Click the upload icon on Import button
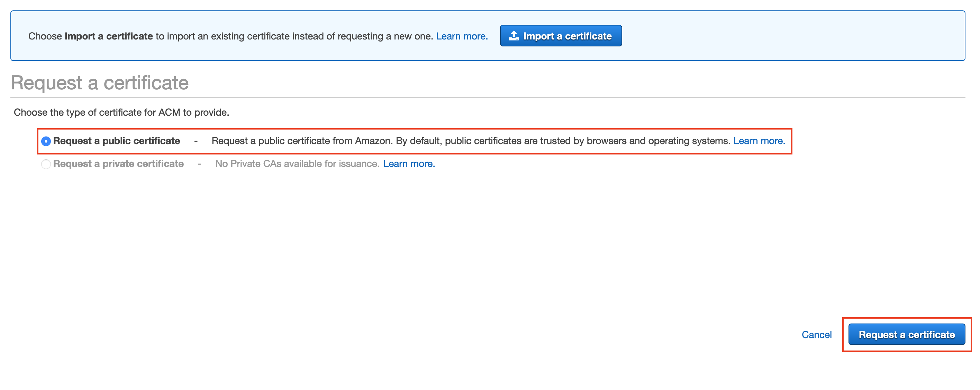The image size is (980, 390). tap(514, 36)
